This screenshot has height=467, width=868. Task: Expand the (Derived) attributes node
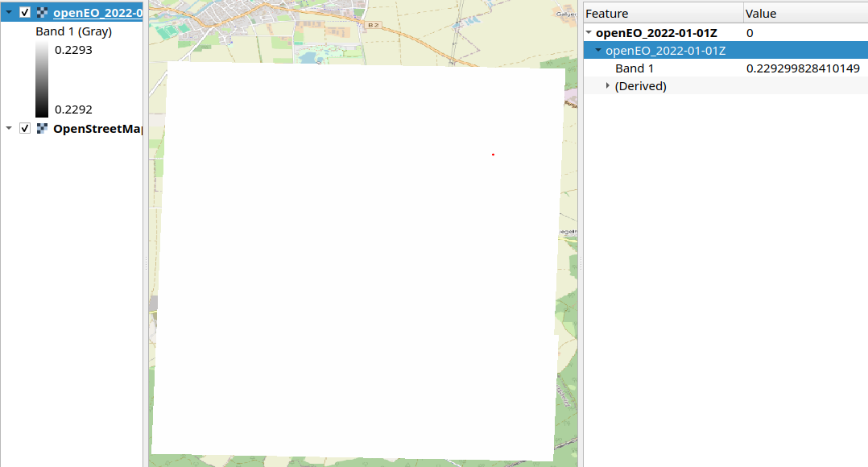pos(608,86)
